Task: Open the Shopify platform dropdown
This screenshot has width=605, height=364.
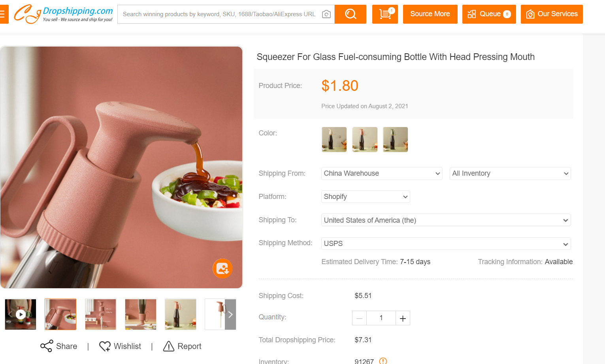Action: click(365, 197)
